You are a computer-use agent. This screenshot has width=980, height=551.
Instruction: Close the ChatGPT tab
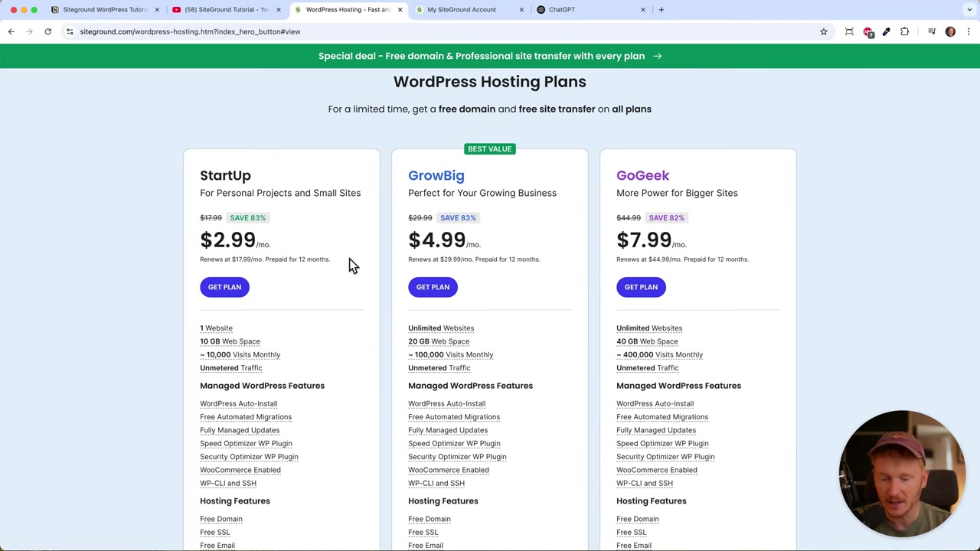tap(643, 9)
